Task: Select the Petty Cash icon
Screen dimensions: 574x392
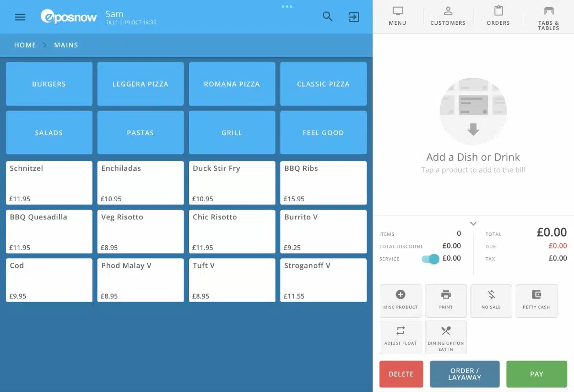Action: [x=536, y=301]
